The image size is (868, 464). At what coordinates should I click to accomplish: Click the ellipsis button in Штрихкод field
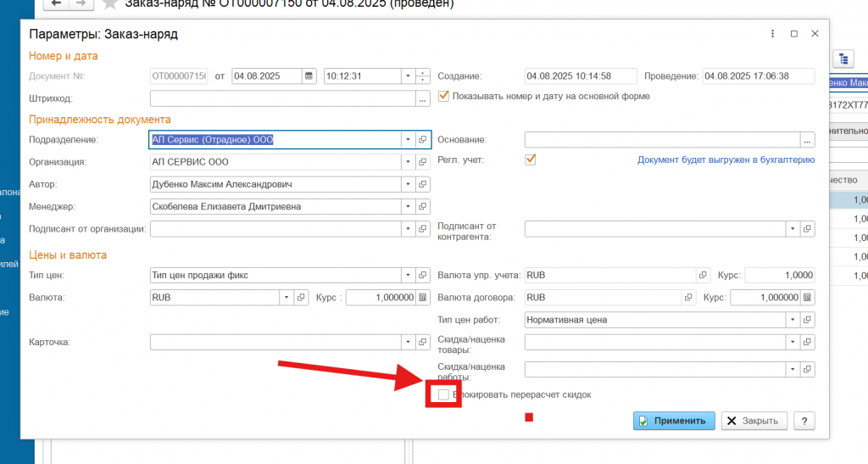pyautogui.click(x=423, y=99)
